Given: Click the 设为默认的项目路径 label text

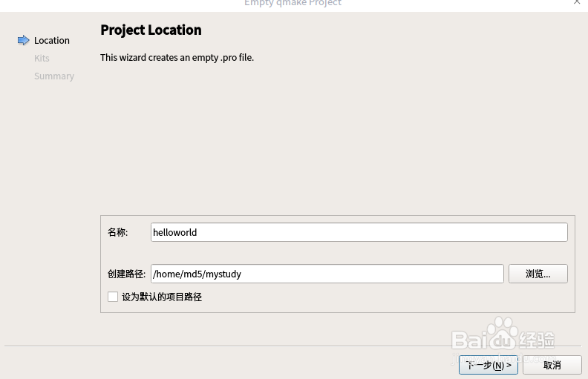Looking at the screenshot, I should (x=162, y=297).
